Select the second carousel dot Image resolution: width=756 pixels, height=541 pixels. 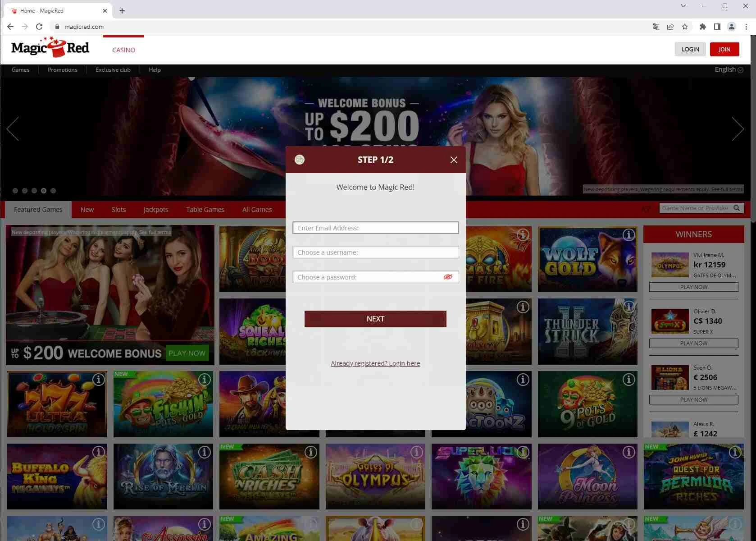(25, 191)
